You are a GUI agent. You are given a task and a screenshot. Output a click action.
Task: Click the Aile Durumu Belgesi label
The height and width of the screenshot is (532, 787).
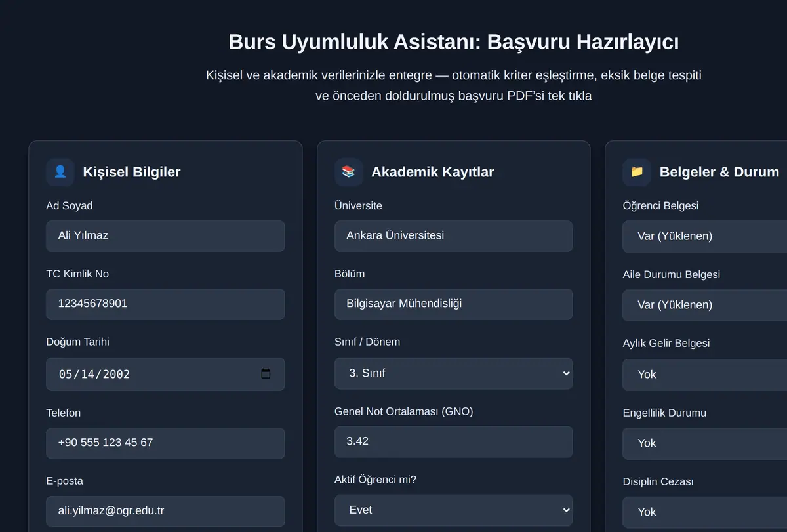tap(672, 275)
